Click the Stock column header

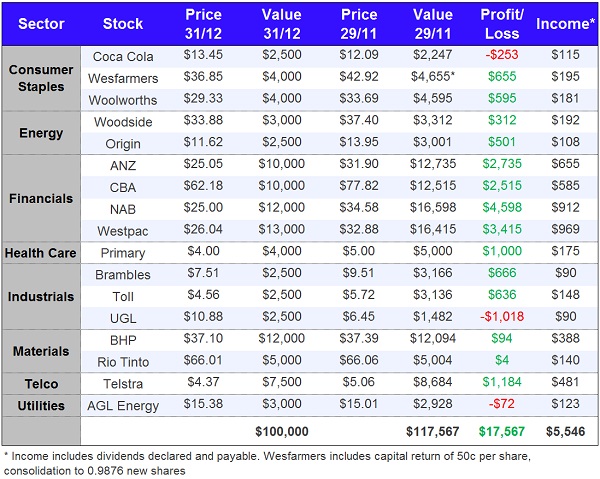[123, 23]
